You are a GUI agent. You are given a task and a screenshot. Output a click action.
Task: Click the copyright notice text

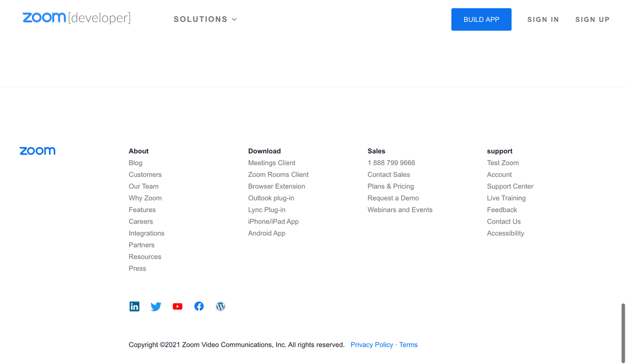(x=237, y=345)
